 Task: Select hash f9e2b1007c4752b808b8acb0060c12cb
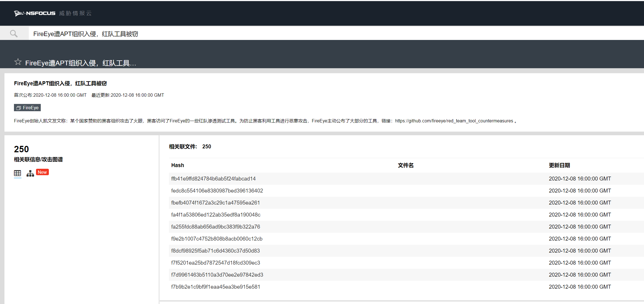click(x=217, y=239)
